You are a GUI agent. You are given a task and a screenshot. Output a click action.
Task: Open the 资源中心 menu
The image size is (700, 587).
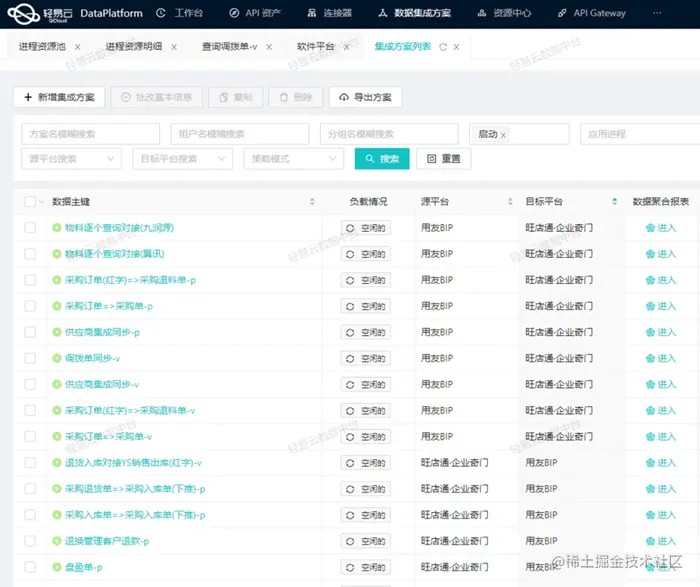point(504,13)
